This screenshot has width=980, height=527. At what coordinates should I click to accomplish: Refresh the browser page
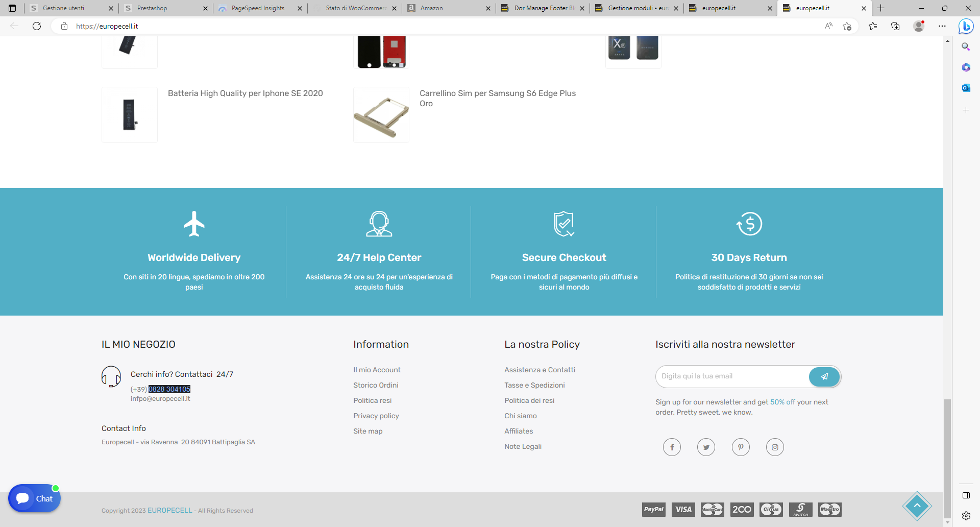pos(37,26)
